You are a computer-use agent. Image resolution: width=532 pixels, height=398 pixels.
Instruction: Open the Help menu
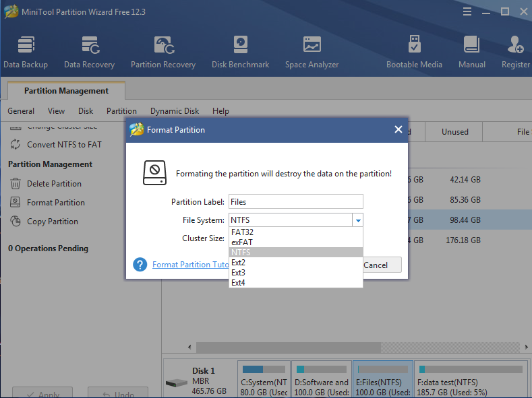pyautogui.click(x=220, y=111)
